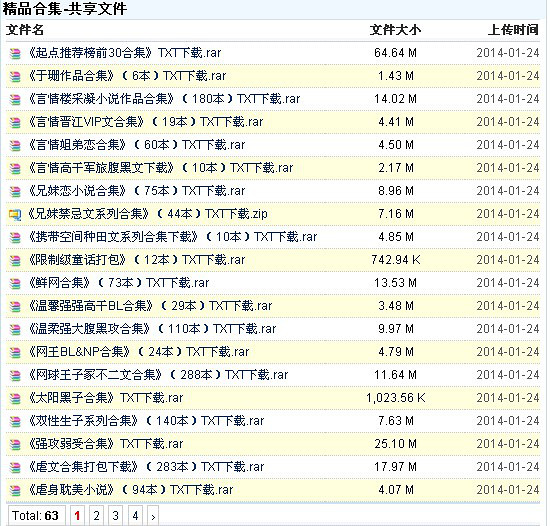
Task: Click the 文件名 column header
Action: (25, 30)
